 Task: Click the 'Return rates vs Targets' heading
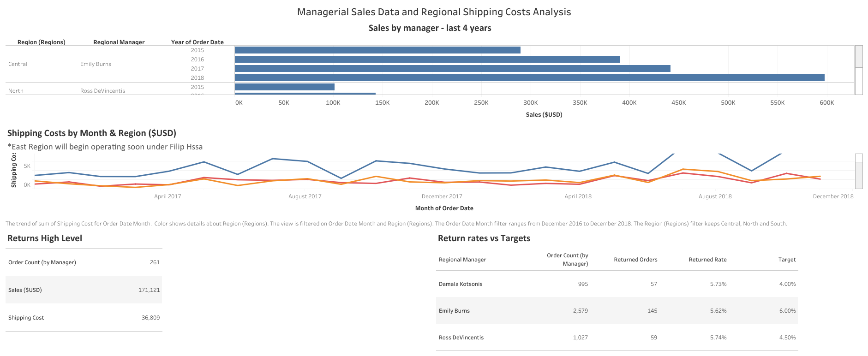coord(484,238)
